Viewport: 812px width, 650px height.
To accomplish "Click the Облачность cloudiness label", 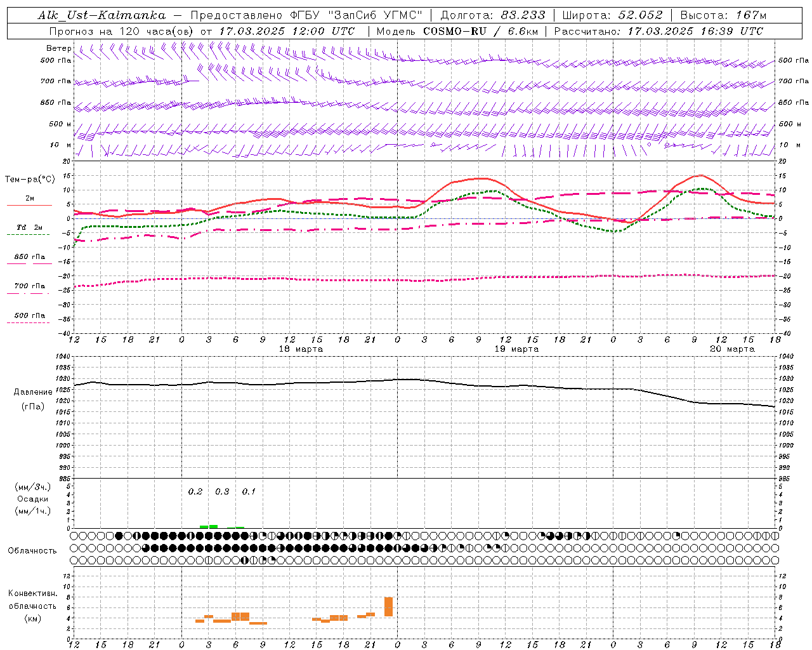I will point(32,551).
